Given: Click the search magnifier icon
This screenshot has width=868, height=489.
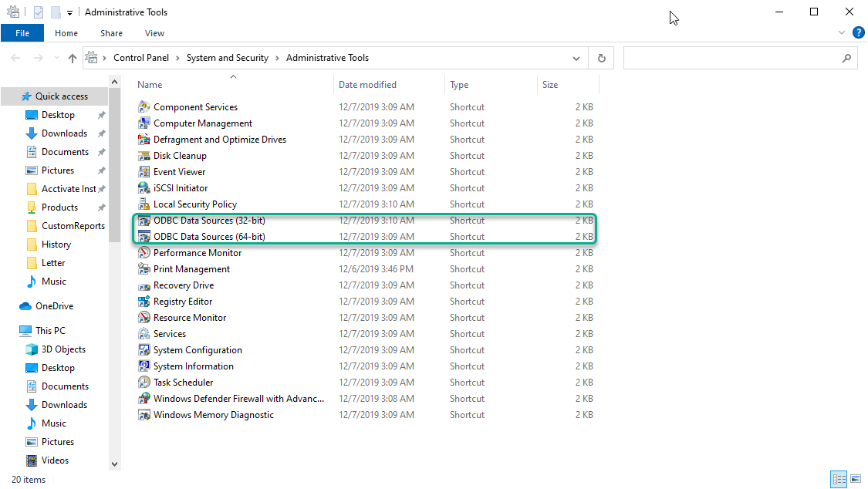Looking at the screenshot, I should coord(846,58).
